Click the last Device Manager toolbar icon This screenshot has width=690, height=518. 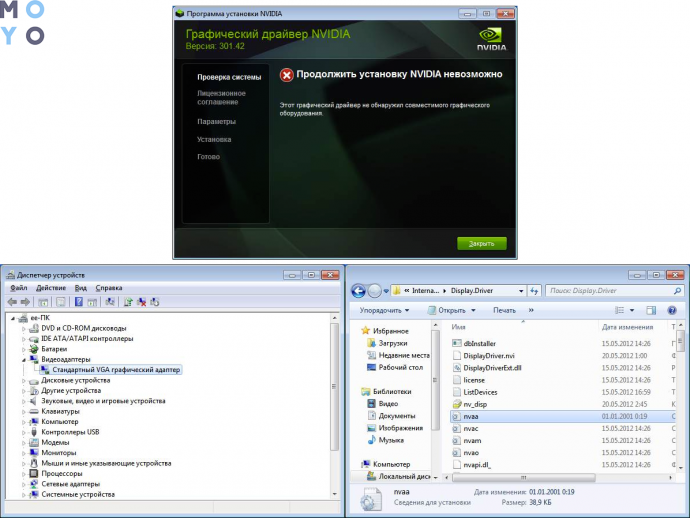coord(154,302)
